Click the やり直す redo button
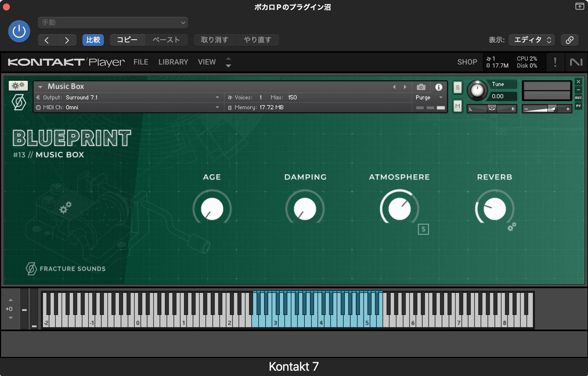This screenshot has height=376, width=588. pos(258,40)
